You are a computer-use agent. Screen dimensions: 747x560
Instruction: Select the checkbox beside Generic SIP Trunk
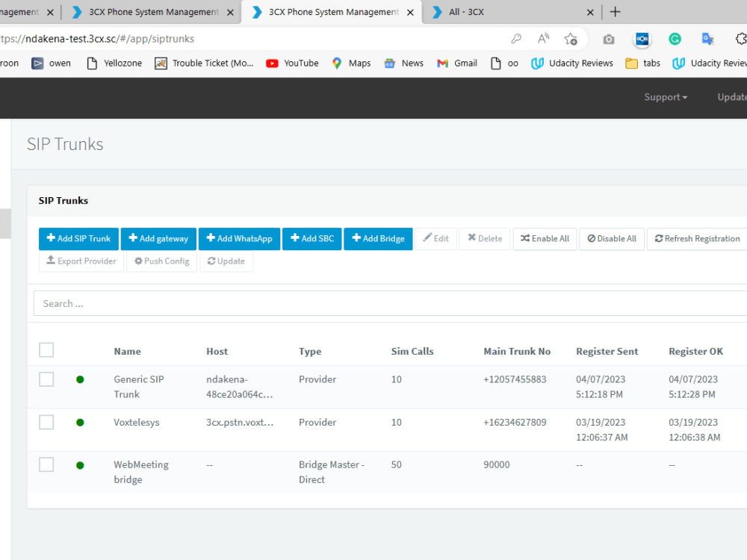(46, 379)
